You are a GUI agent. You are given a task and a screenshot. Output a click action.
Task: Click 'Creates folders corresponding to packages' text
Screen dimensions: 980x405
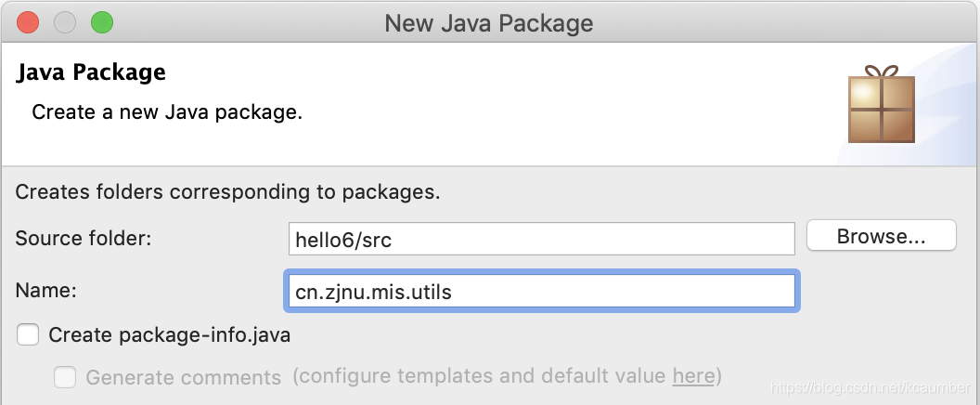click(227, 193)
